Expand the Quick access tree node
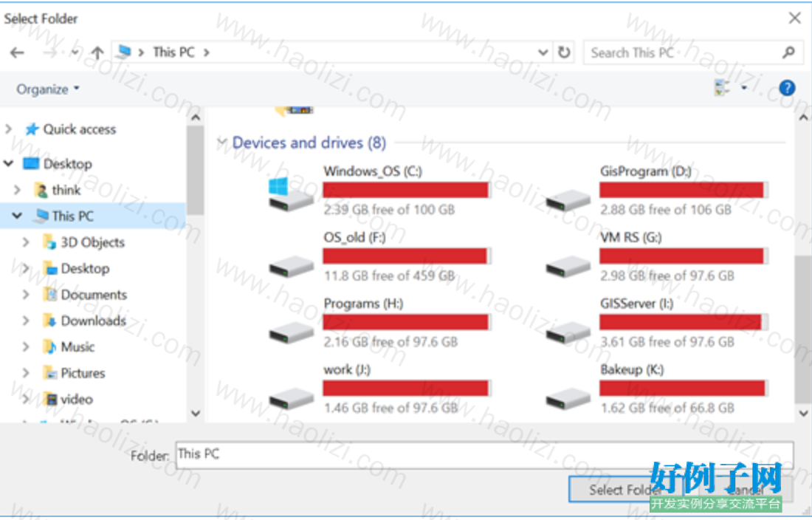This screenshot has height=520, width=812. 8,129
